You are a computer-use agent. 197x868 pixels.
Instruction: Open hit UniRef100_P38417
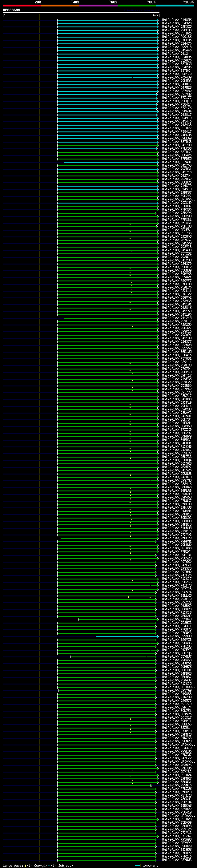click(177, 131)
